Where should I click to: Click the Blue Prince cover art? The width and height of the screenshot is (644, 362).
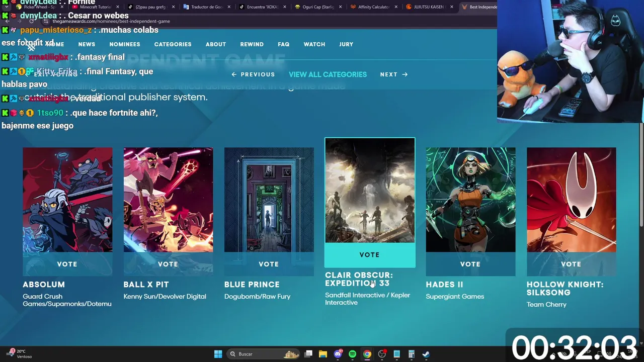tap(269, 200)
